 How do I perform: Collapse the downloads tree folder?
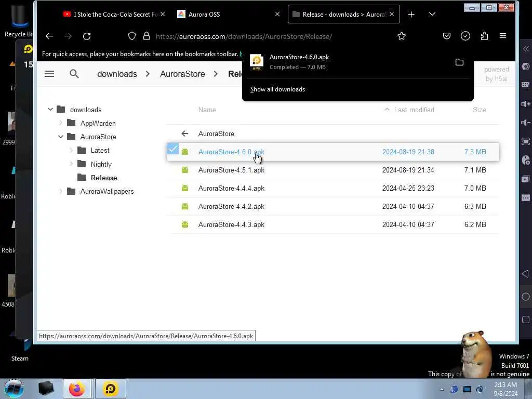(50, 109)
